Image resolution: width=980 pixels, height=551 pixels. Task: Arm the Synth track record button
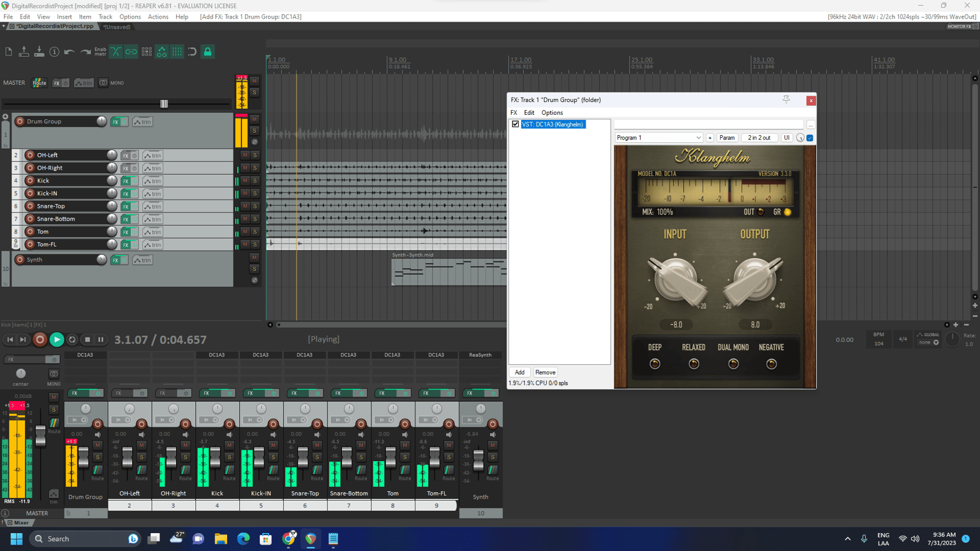20,260
